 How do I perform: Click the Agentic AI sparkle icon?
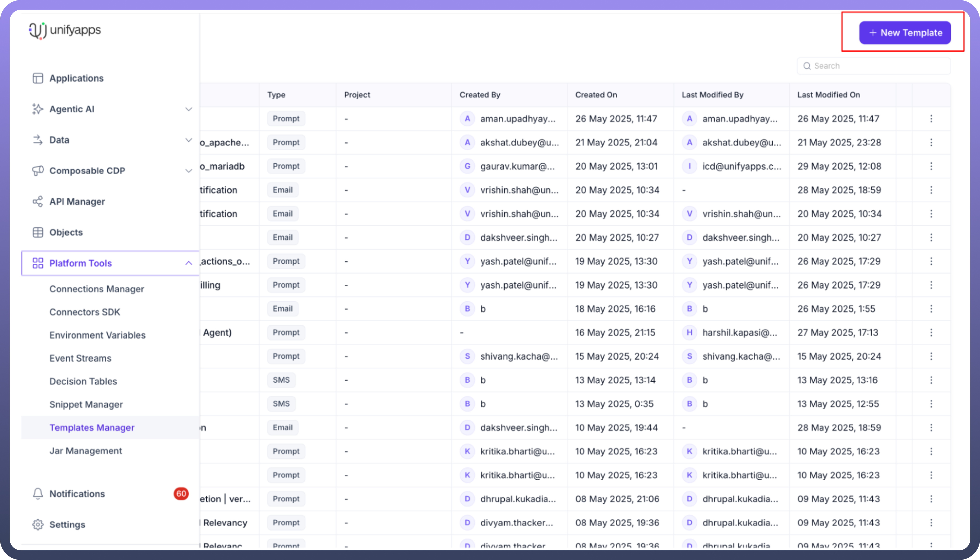point(38,109)
